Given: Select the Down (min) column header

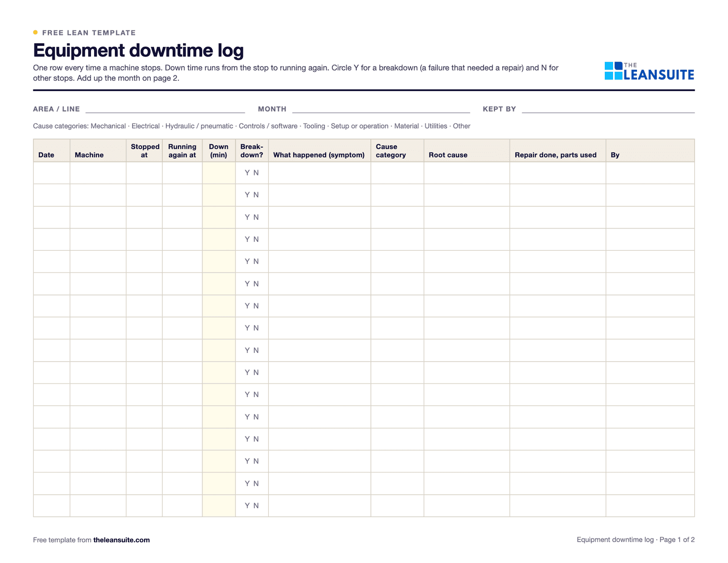Looking at the screenshot, I should (x=218, y=151).
